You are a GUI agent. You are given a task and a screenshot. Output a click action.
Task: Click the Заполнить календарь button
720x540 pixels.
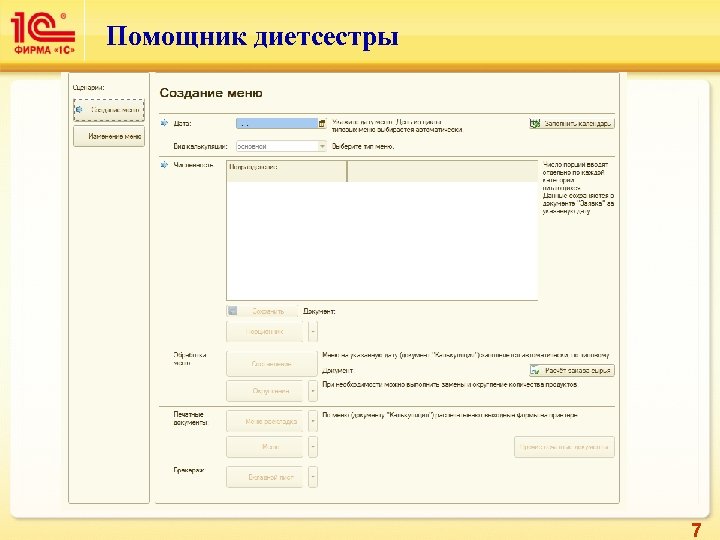coord(572,123)
